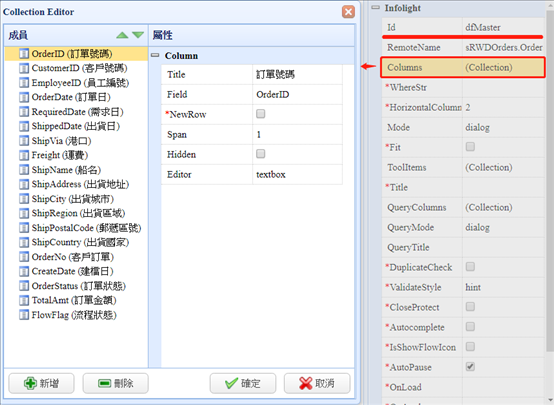Uncheck the AutoPause checkbox
Viewport: 554px width, 405px height.
click(x=470, y=366)
